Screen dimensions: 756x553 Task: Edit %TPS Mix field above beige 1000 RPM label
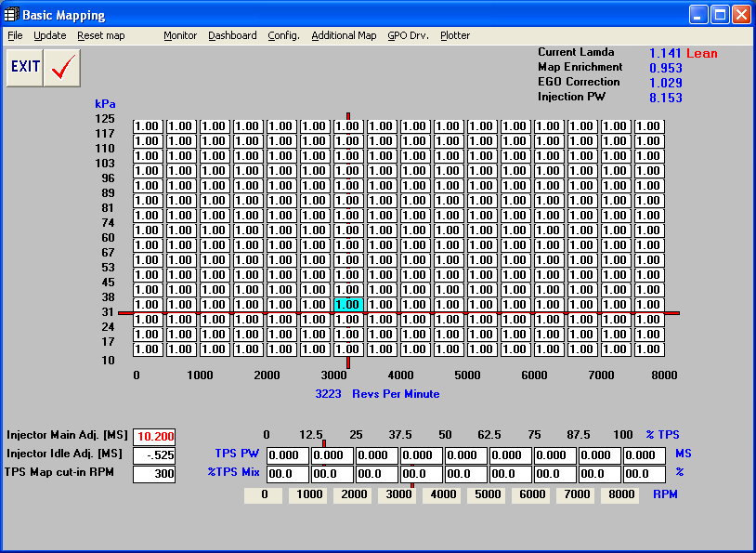click(x=332, y=474)
